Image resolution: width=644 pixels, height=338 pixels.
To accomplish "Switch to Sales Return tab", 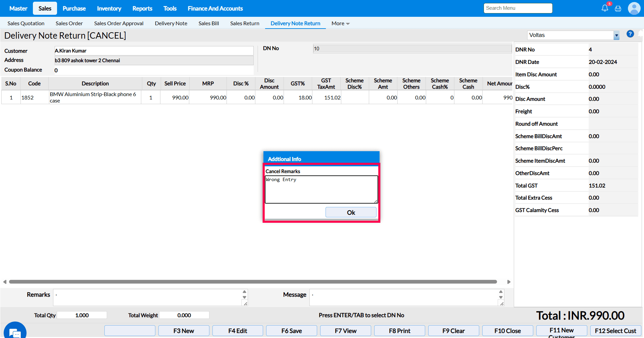I will (x=245, y=24).
